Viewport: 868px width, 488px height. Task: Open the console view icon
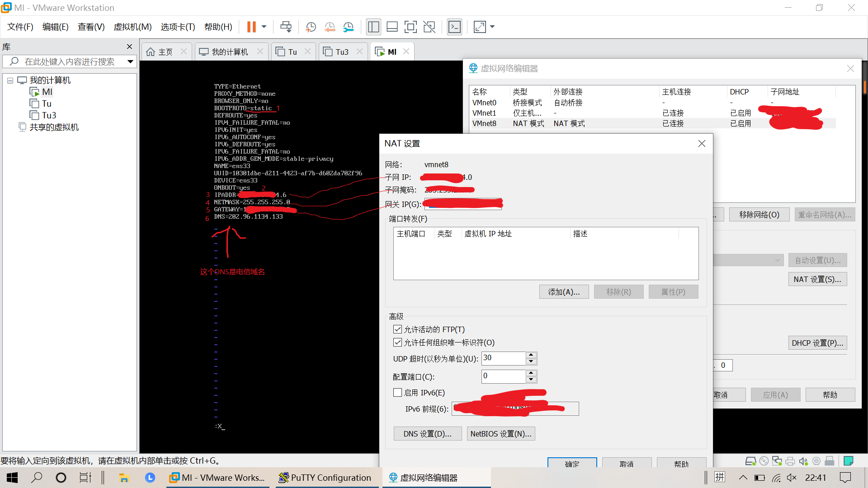[x=454, y=27]
